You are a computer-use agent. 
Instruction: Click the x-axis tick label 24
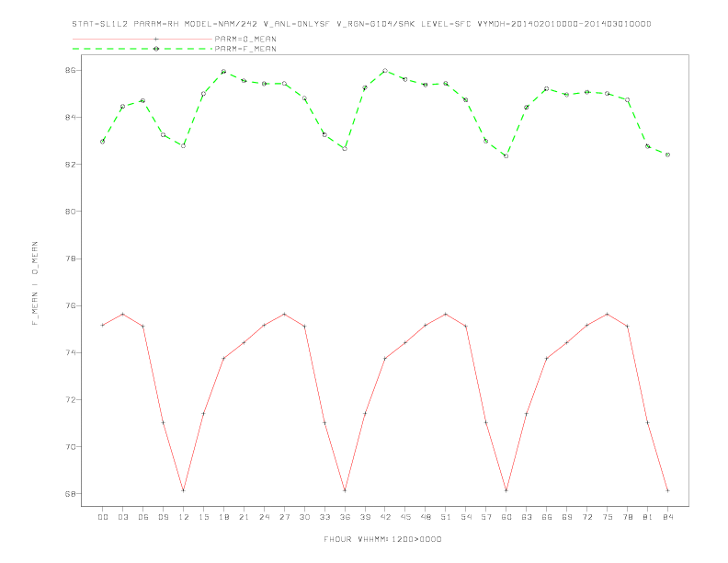click(264, 517)
